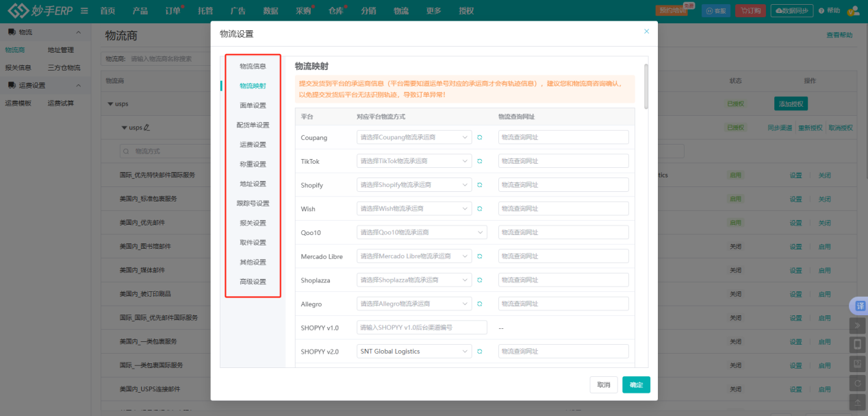
Task: Collapse the 运费设置 sidebar section
Action: pos(78,86)
